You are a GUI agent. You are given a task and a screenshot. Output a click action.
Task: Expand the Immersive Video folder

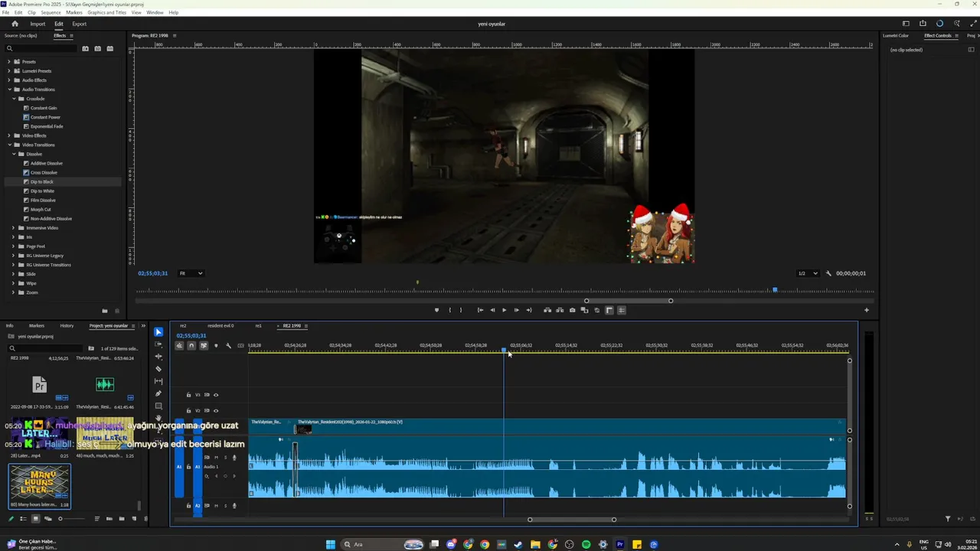tap(13, 228)
